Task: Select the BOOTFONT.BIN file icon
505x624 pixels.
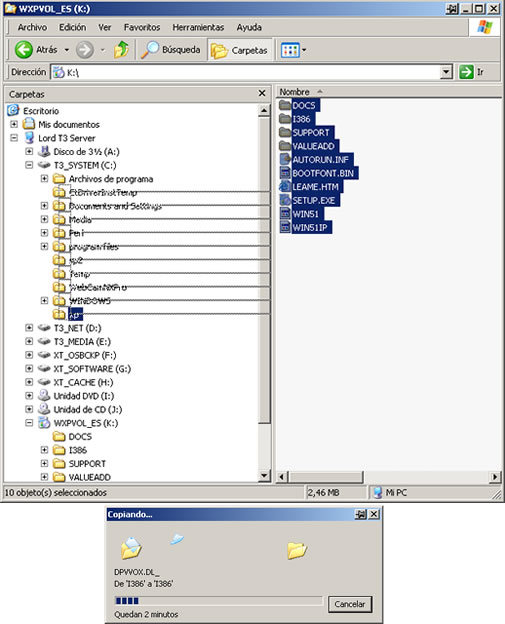Action: (x=285, y=173)
